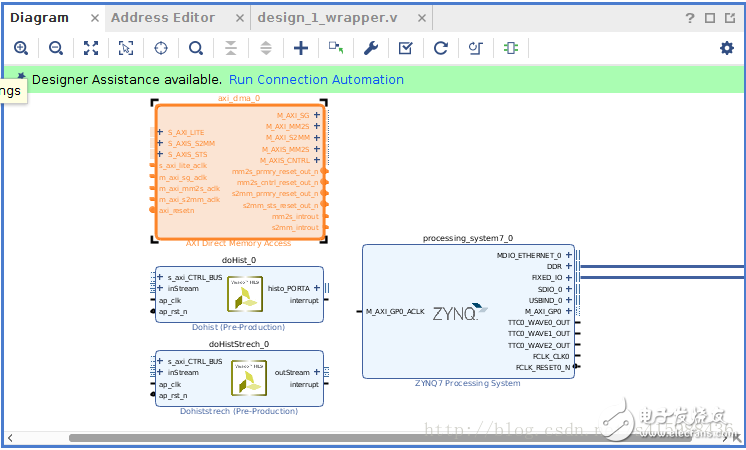Expand inStream port on doHist_0 block
This screenshot has height=450, width=746.
click(160, 288)
